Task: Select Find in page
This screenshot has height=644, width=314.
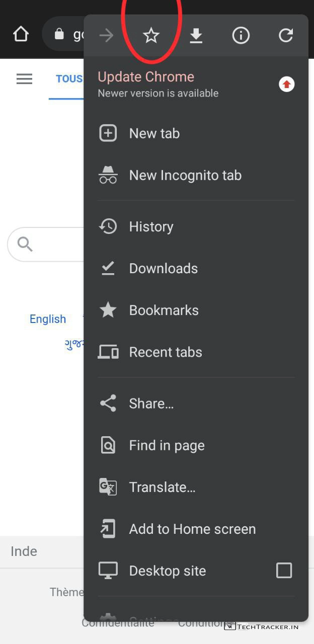Action: point(167,445)
